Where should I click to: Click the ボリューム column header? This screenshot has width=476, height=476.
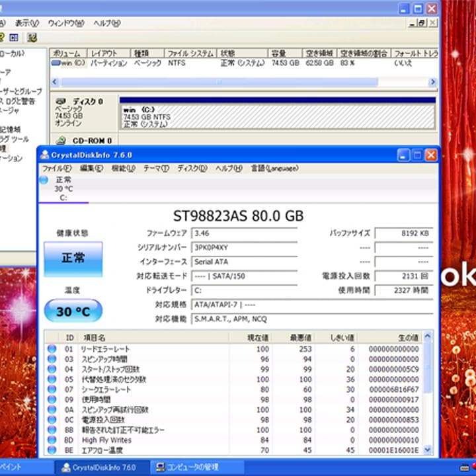pos(68,54)
